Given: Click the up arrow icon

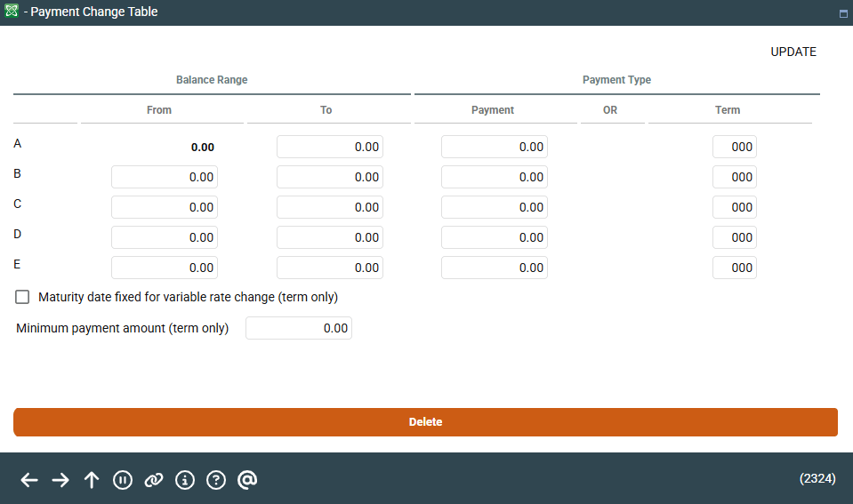Looking at the screenshot, I should (x=92, y=480).
